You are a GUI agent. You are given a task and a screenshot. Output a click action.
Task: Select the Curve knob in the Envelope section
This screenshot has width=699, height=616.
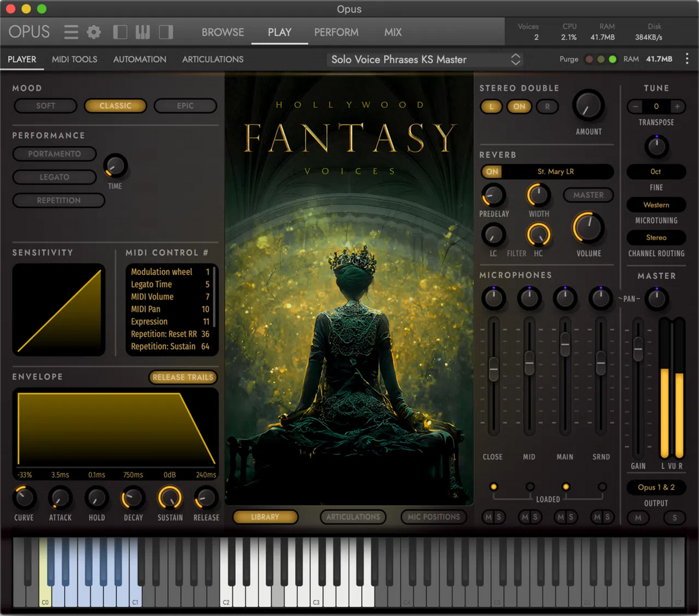[24, 499]
